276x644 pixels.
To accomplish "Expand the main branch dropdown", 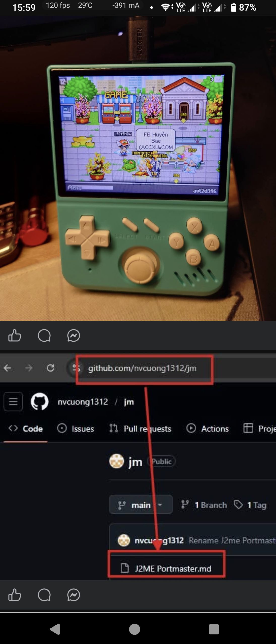I will [x=141, y=505].
